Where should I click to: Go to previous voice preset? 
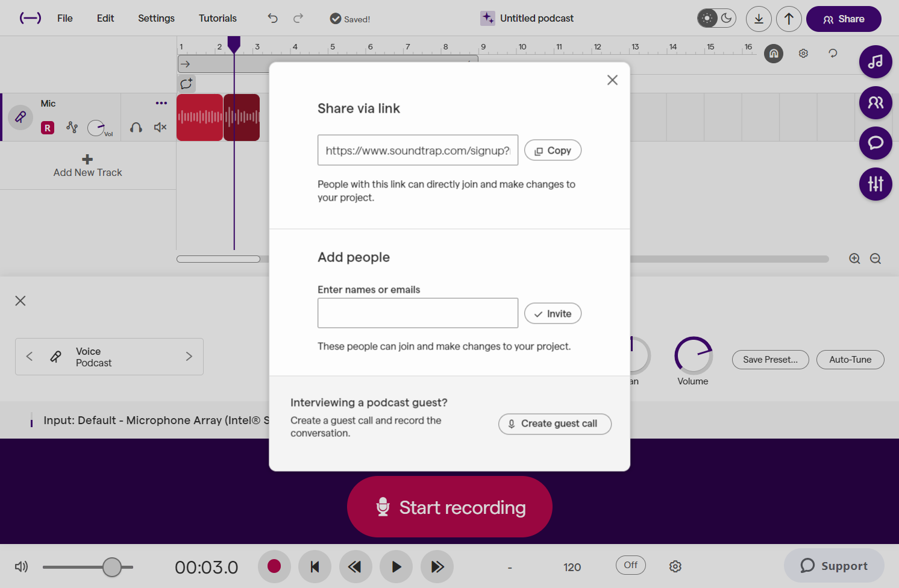(30, 356)
